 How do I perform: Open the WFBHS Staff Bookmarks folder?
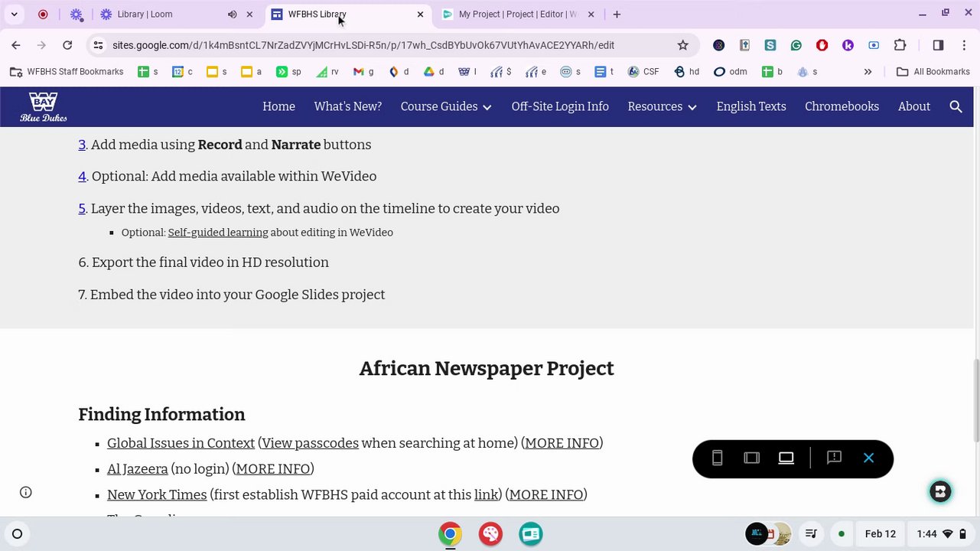coord(67,72)
